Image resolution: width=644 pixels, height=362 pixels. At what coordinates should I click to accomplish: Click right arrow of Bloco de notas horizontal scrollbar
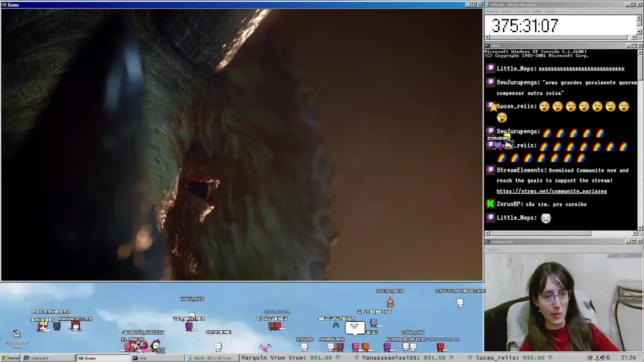(634, 37)
